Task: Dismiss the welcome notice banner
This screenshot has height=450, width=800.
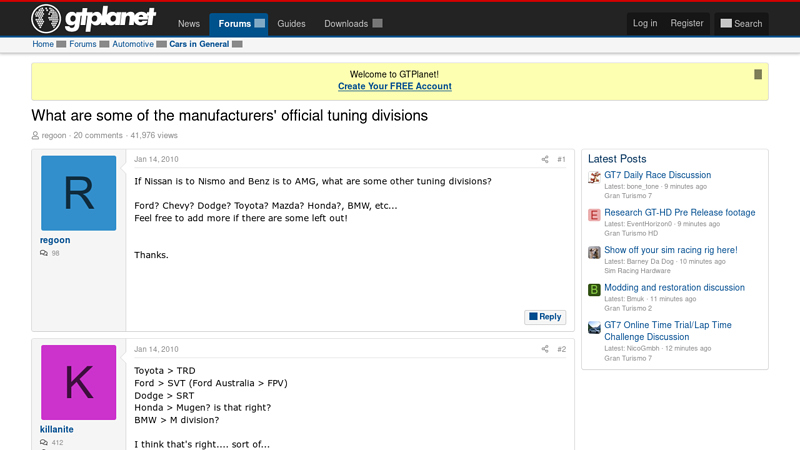Action: (x=758, y=74)
